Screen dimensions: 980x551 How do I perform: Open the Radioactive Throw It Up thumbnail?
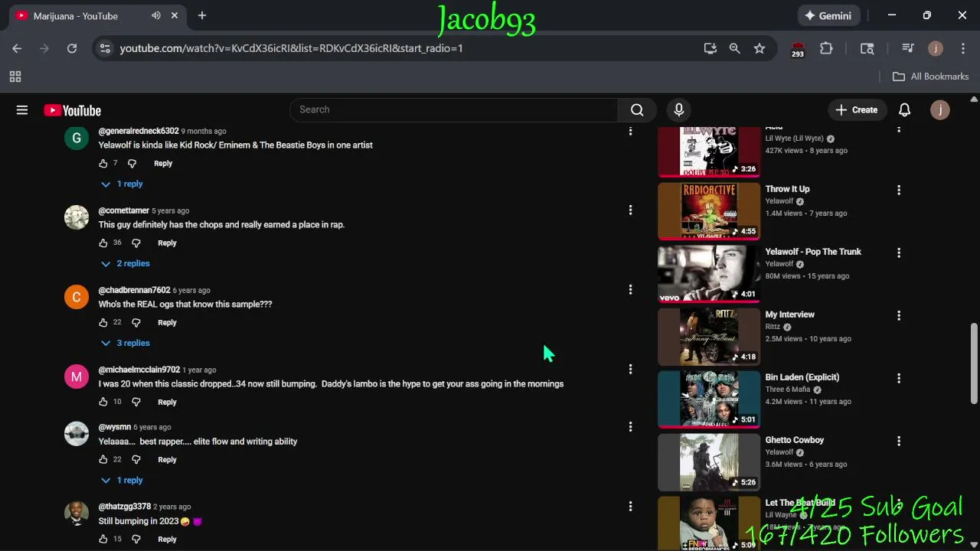[709, 210]
